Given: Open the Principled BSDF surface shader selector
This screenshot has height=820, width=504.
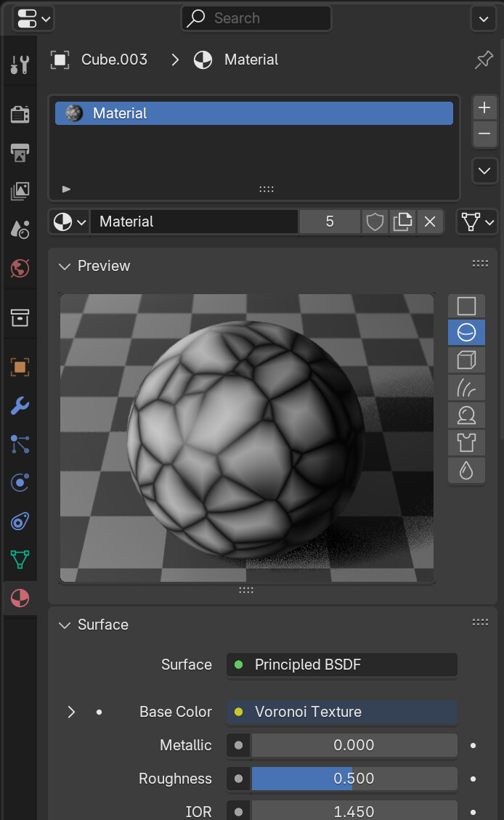Looking at the screenshot, I should [x=342, y=665].
